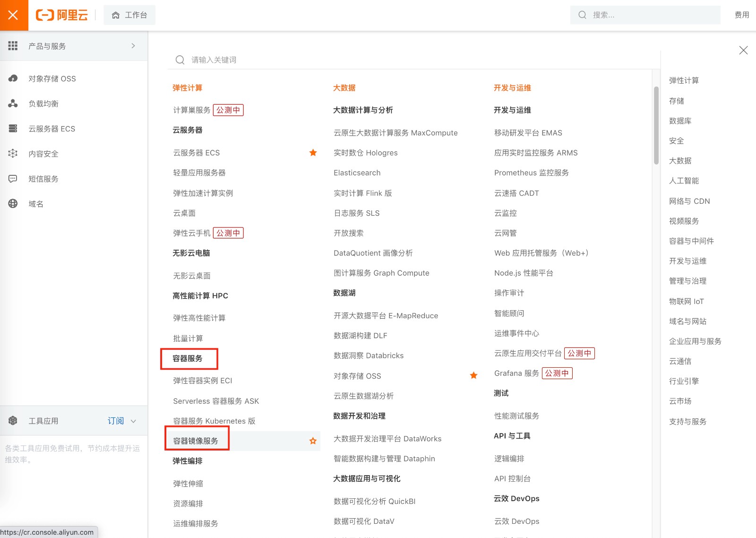Open Prometheus 监控服务

532,173
